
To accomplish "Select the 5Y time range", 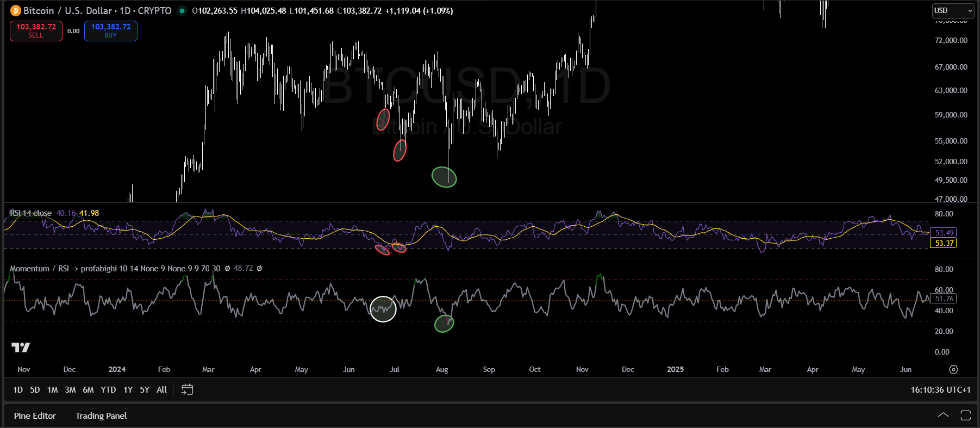I will pos(145,389).
